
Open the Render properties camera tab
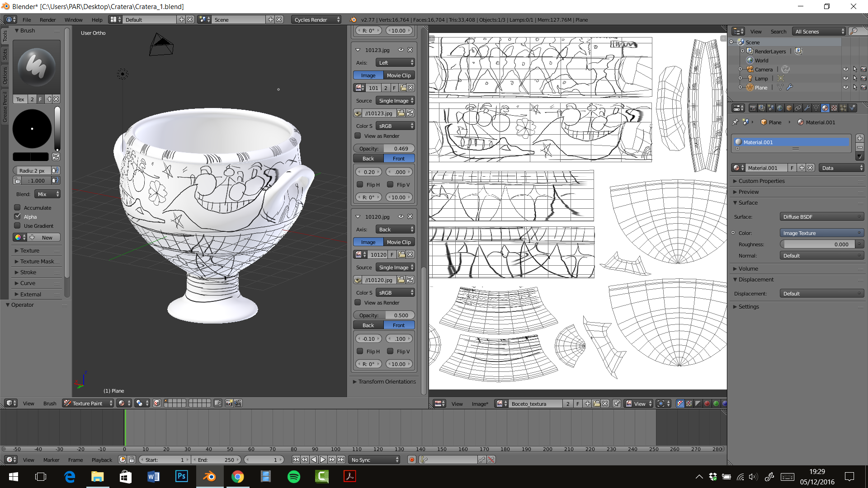(753, 108)
